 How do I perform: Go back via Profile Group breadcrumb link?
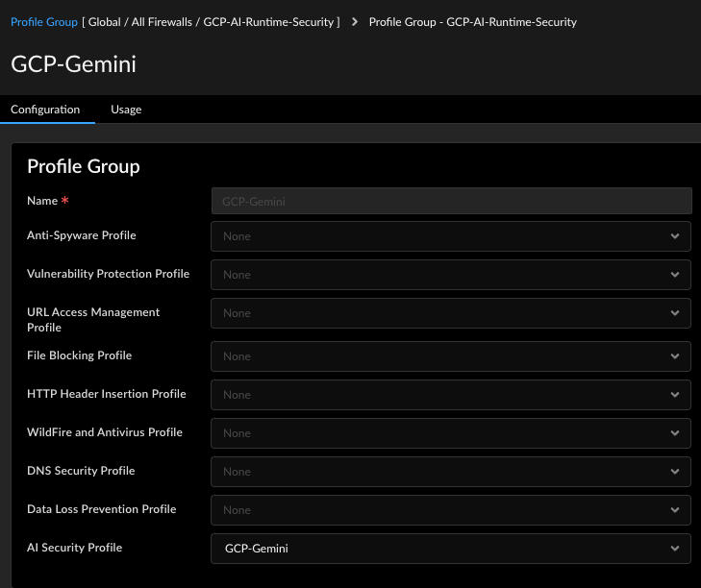point(43,21)
